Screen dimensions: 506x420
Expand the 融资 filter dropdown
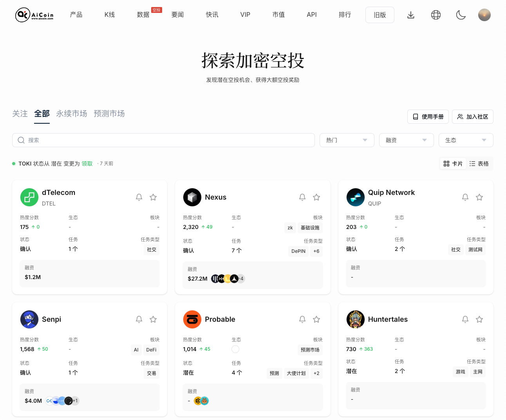406,140
